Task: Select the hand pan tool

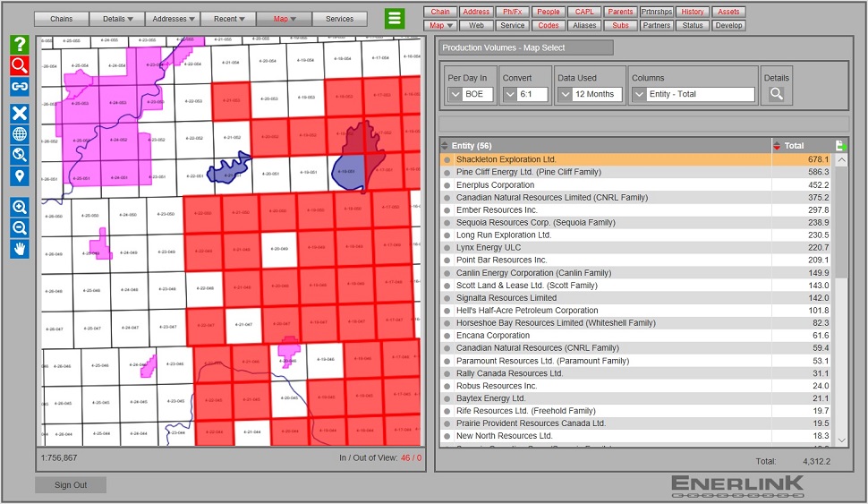Action: tap(20, 249)
